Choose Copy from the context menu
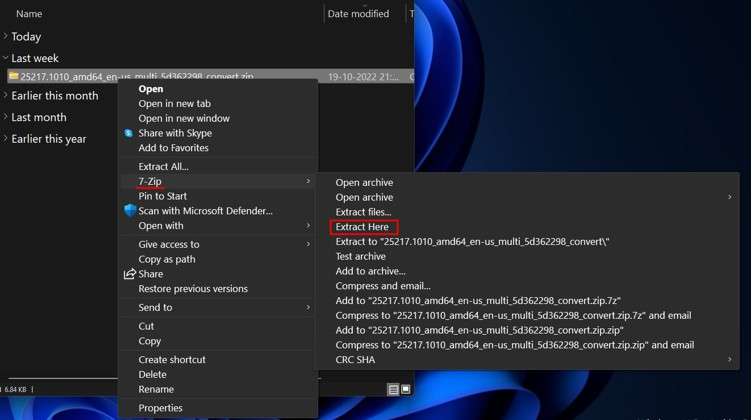The height and width of the screenshot is (420, 752). pos(149,341)
